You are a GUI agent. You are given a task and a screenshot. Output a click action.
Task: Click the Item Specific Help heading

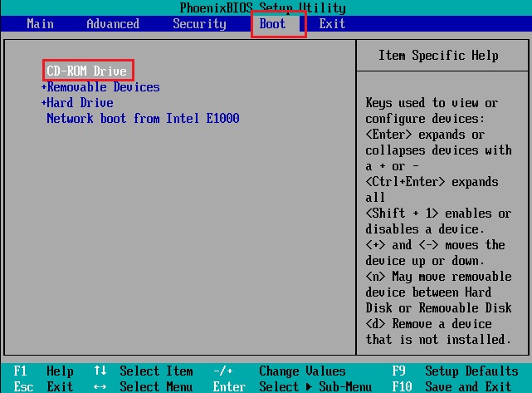pos(438,55)
